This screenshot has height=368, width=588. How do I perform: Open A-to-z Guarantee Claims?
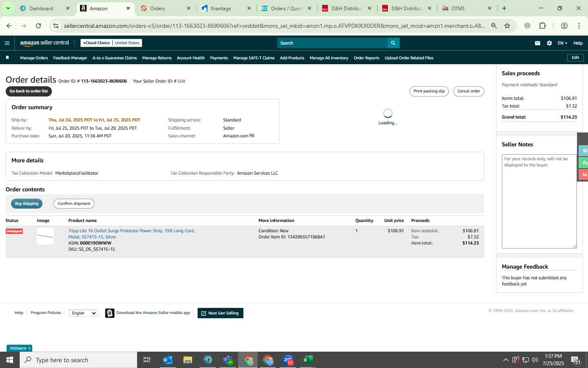click(115, 58)
